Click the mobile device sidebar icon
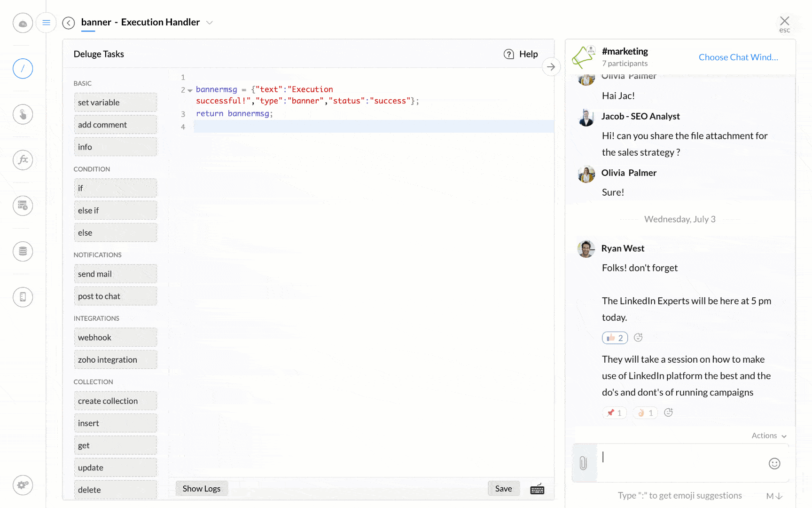This screenshot has height=508, width=812. [23, 297]
